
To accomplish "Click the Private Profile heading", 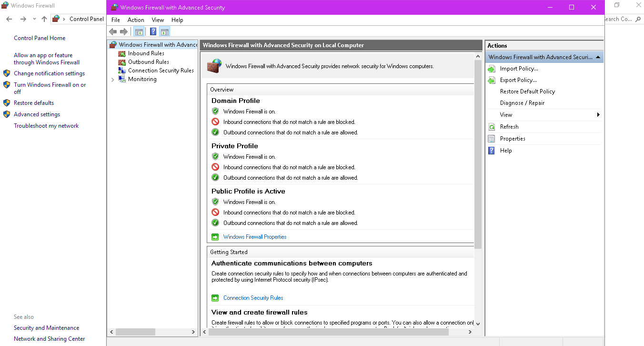I will [235, 146].
